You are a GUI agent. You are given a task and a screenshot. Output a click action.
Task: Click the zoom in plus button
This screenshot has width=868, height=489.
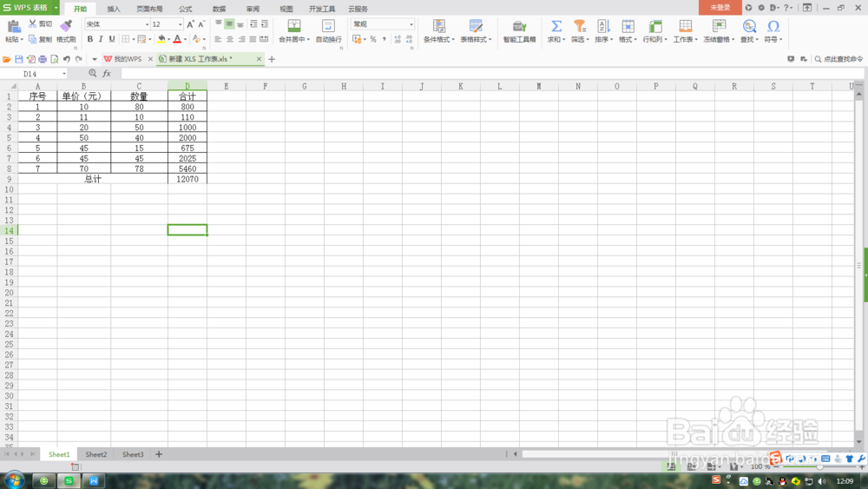[862, 466]
